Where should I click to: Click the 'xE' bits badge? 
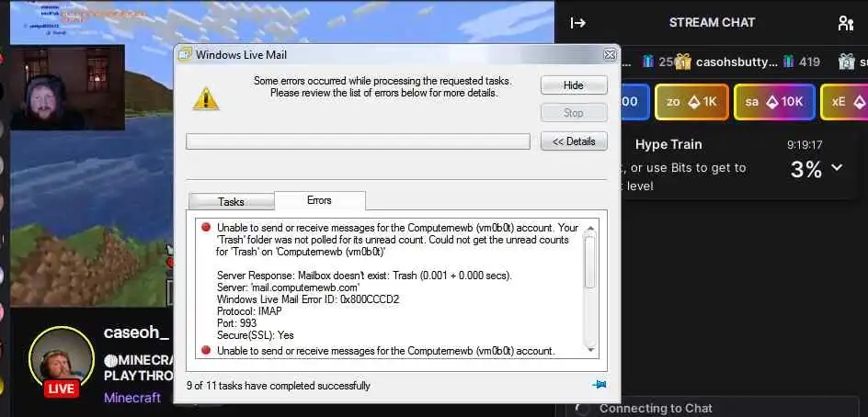click(x=844, y=102)
